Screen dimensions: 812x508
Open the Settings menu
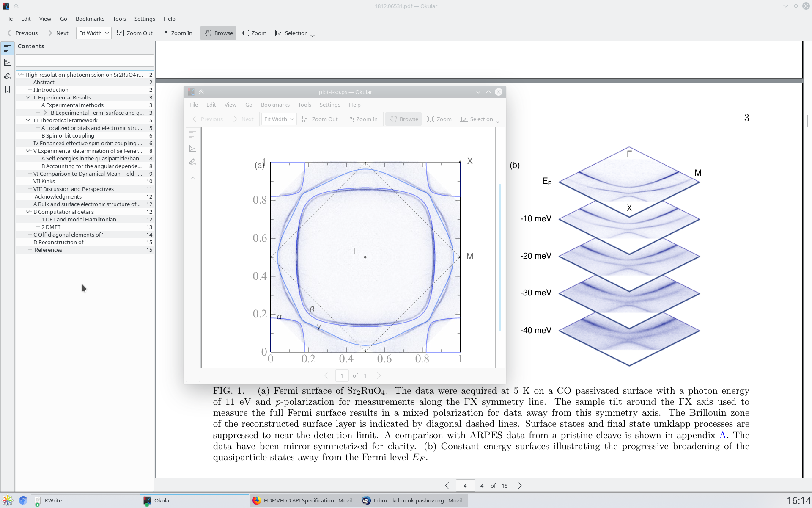[145, 19]
